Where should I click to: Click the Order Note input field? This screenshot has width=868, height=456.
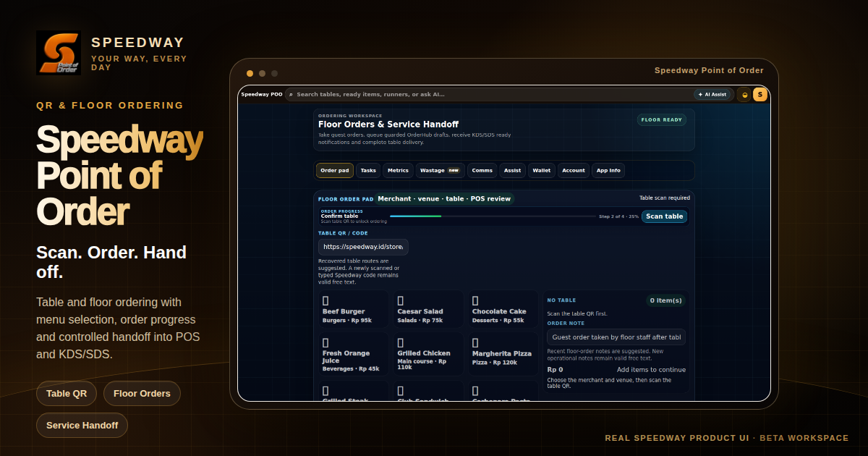click(616, 337)
